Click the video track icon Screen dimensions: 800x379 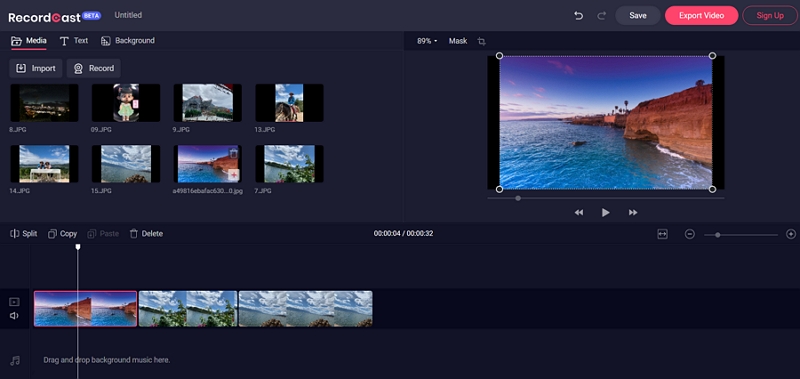pos(14,302)
